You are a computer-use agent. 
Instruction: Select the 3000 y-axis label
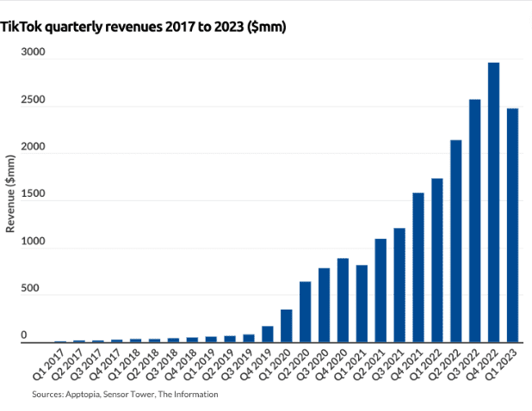tap(33, 52)
